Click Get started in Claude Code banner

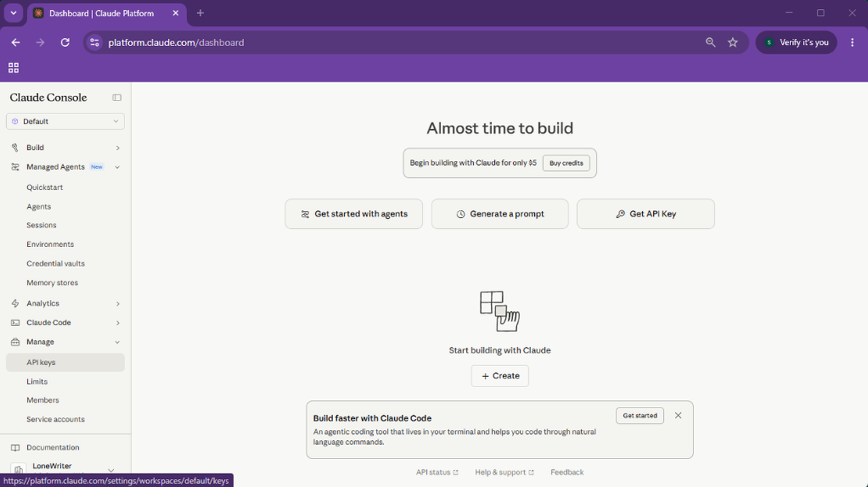640,416
